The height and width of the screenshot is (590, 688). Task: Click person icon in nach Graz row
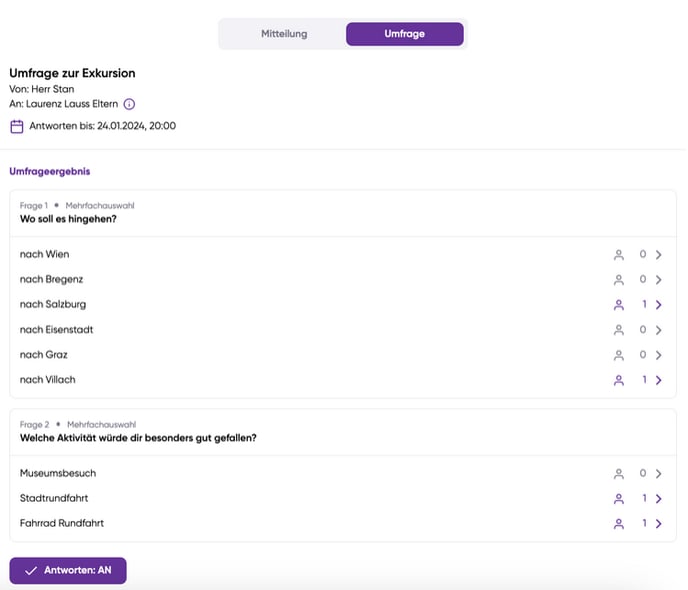click(618, 355)
